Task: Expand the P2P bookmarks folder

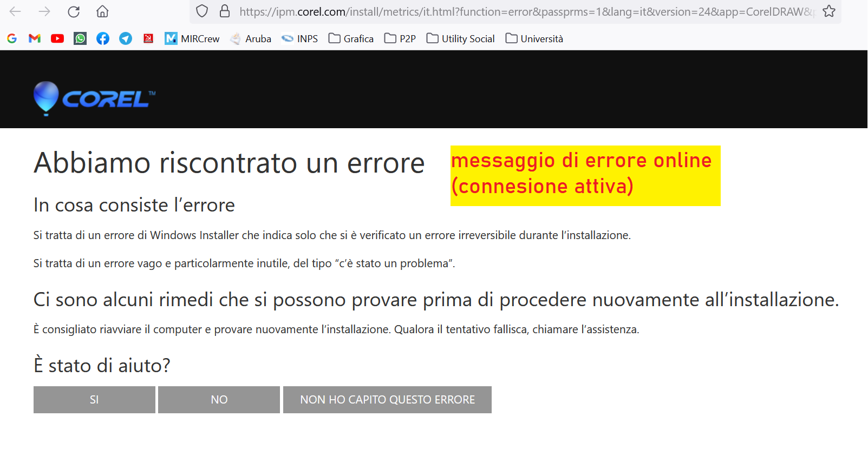Action: tap(400, 38)
